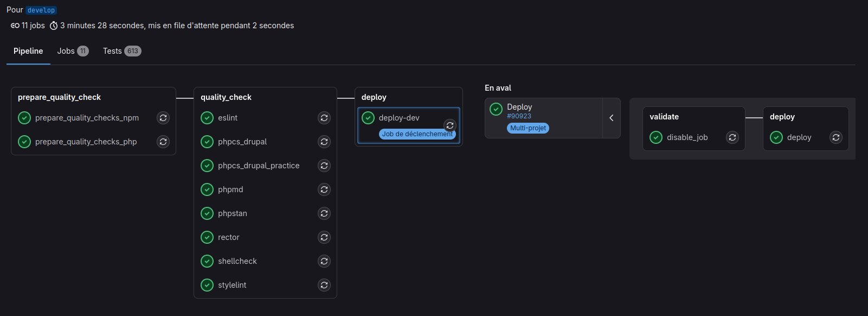868x316 pixels.
Task: Open the phpmd job details
Action: coord(230,189)
